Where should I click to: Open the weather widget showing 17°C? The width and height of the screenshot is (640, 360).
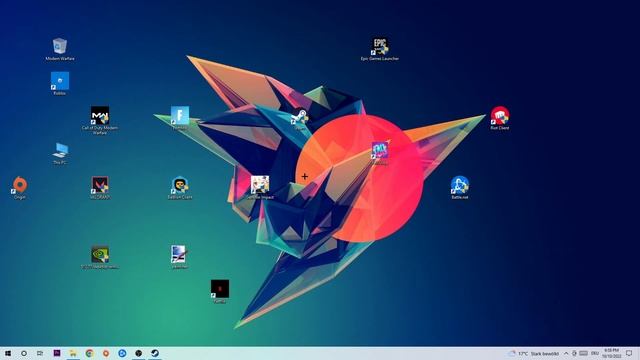click(533, 353)
